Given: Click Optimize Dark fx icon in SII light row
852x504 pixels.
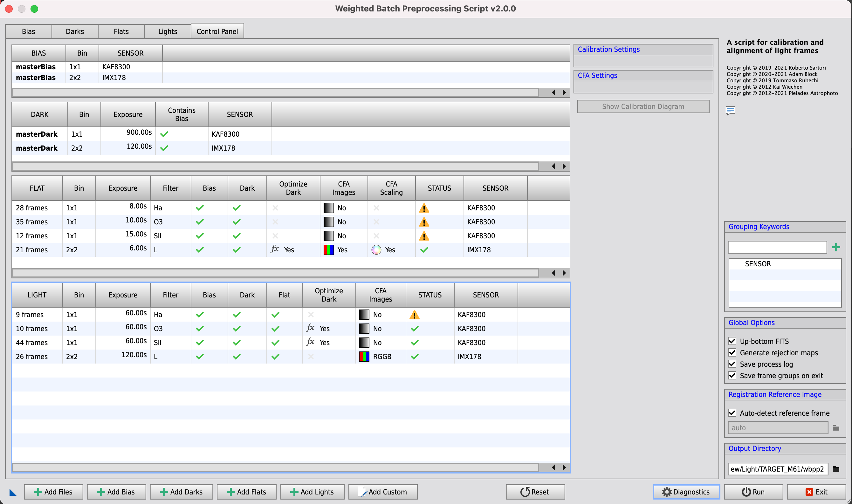Looking at the screenshot, I should click(x=310, y=342).
